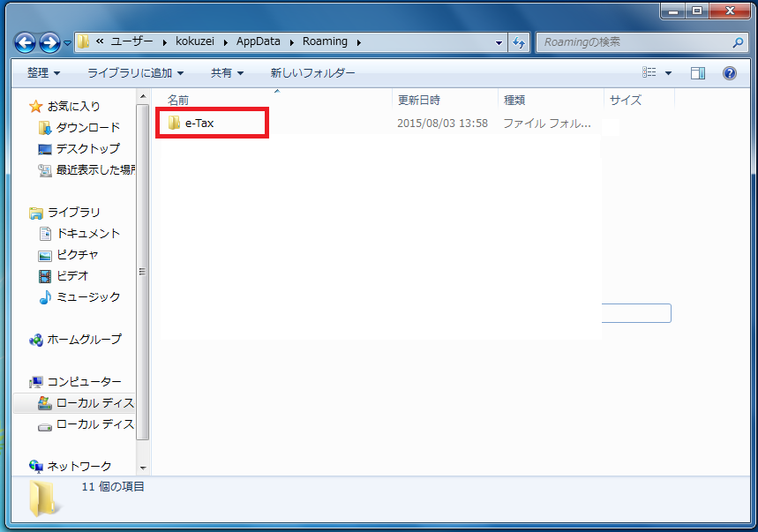
Task: Open view options dropdown arrow
Action: click(669, 73)
